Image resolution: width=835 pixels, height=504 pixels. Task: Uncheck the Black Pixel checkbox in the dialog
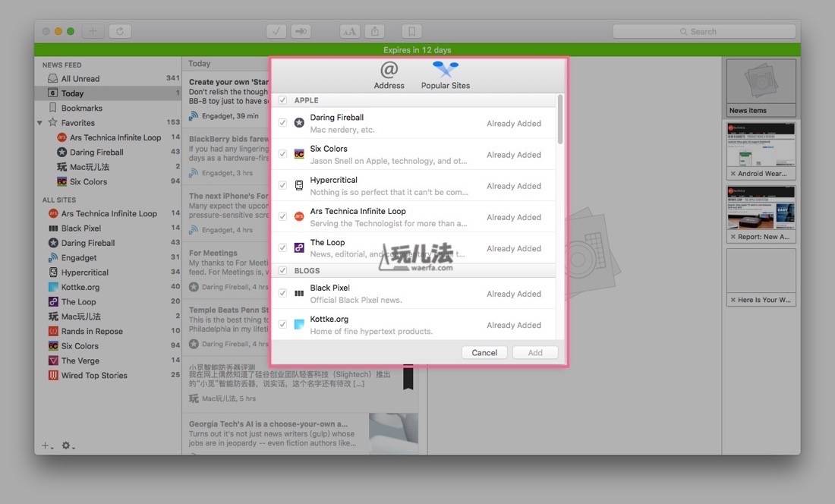283,293
